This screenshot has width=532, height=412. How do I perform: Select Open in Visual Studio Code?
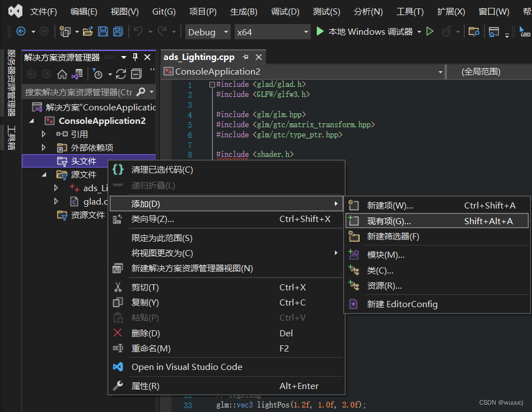point(226,367)
